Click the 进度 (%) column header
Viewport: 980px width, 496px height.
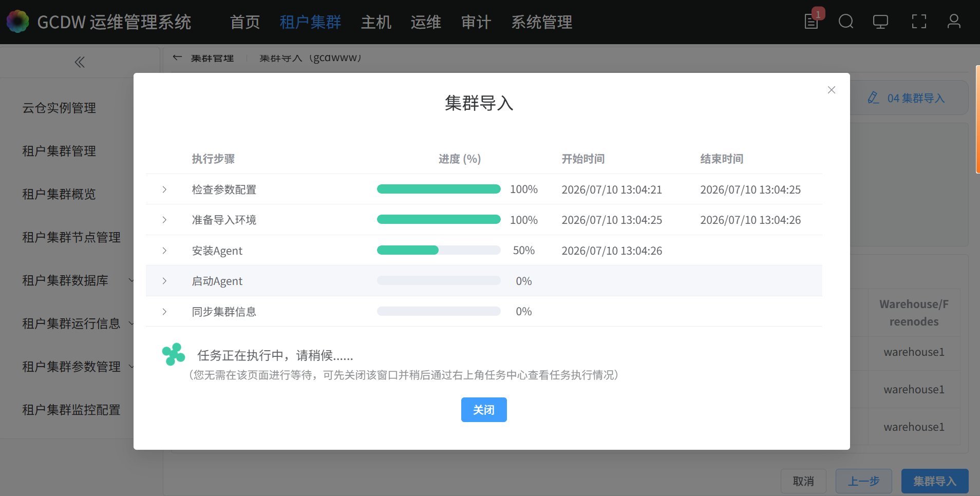tap(460, 159)
